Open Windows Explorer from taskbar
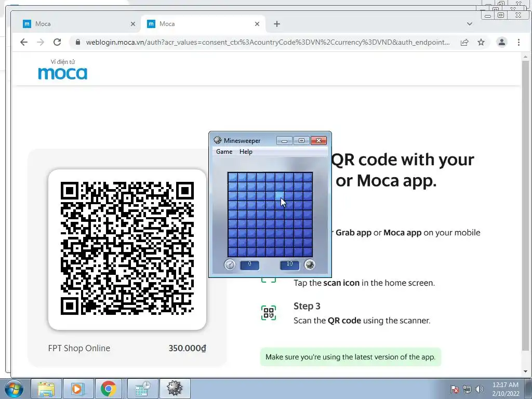Viewport: 532px width, 399px height. (x=46, y=389)
